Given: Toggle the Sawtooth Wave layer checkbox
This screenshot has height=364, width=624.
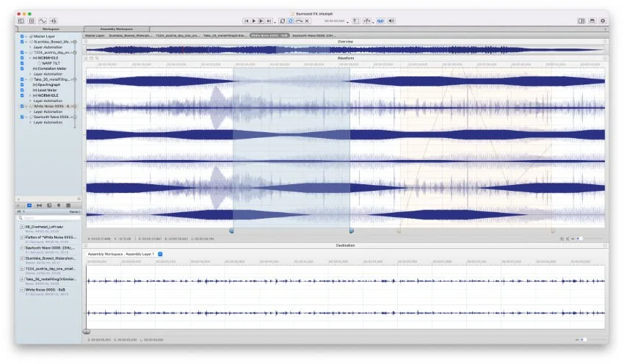Looking at the screenshot, I should (x=22, y=117).
